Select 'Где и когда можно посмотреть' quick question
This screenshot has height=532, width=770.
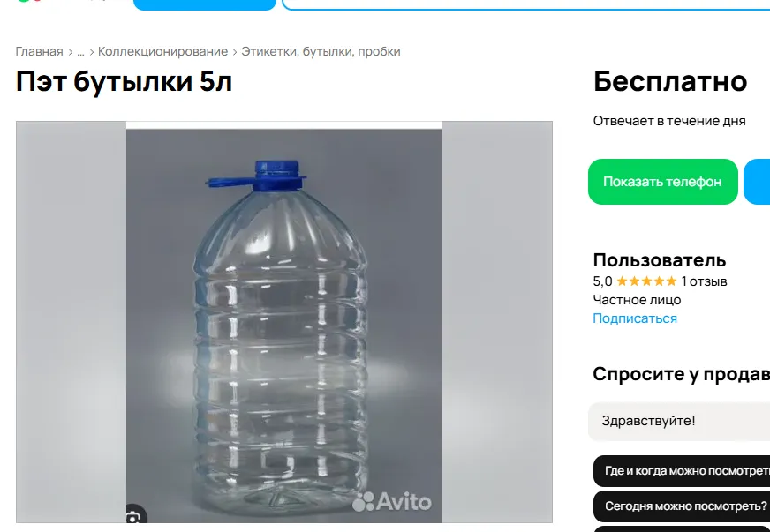tap(682, 471)
